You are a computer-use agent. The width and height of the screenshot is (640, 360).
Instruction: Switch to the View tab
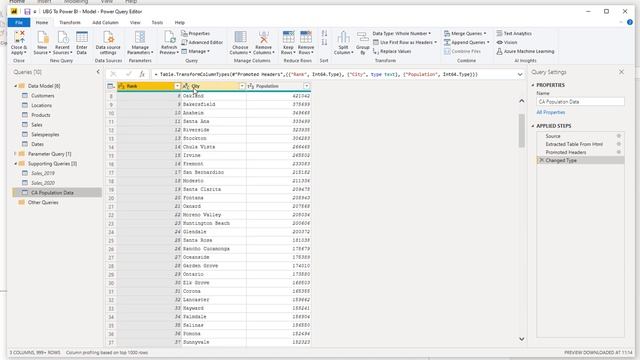coord(135,22)
